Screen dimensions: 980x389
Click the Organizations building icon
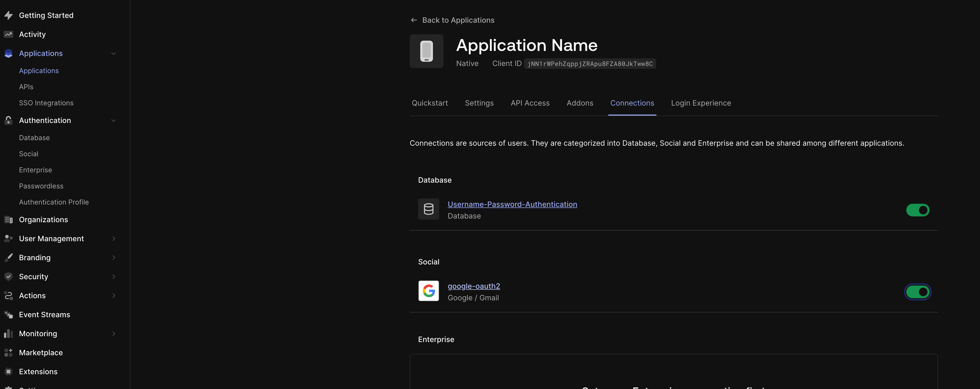[8, 219]
